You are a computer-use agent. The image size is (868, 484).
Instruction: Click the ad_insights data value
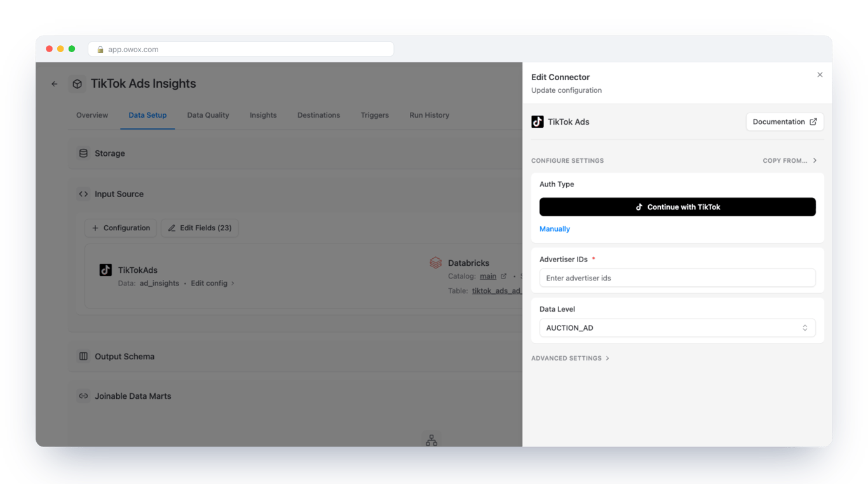[159, 283]
